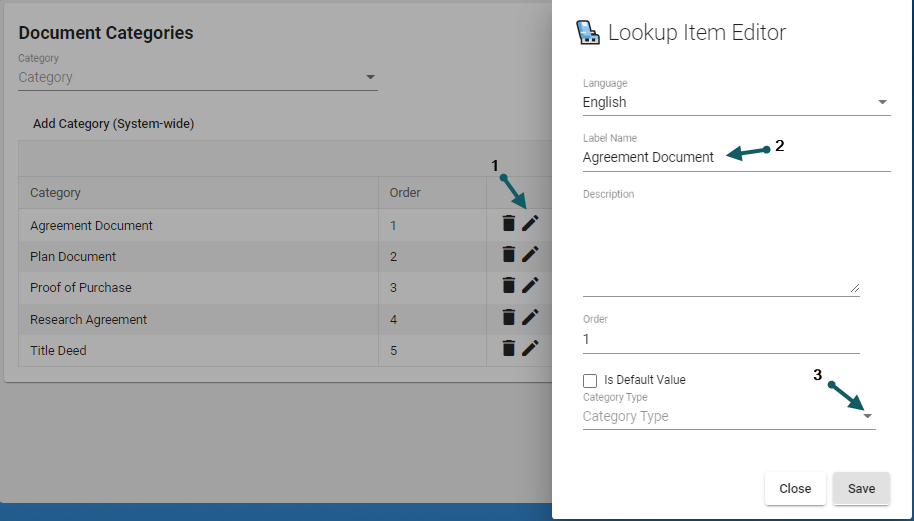Click trash icon for Plan Document
The width and height of the screenshot is (914, 521).
coord(509,255)
